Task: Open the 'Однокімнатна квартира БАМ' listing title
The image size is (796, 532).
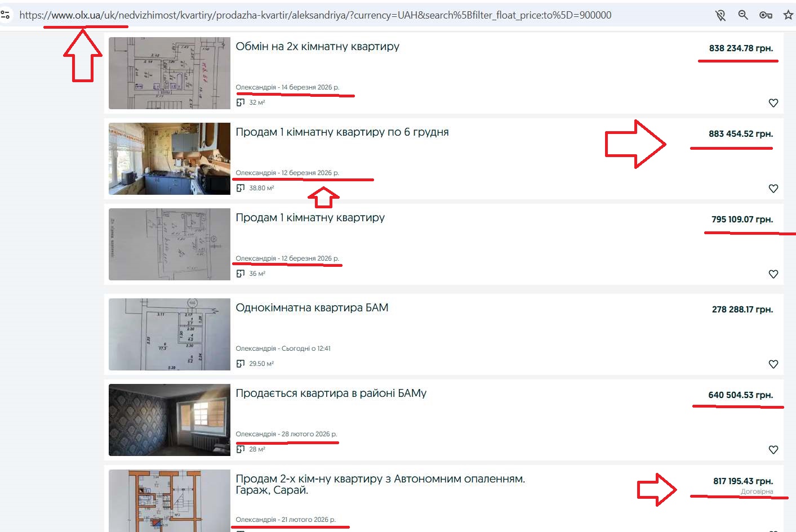Action: (312, 308)
